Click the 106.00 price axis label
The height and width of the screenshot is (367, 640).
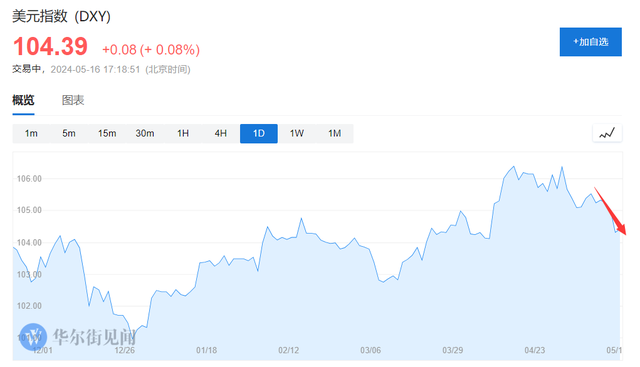pos(29,178)
